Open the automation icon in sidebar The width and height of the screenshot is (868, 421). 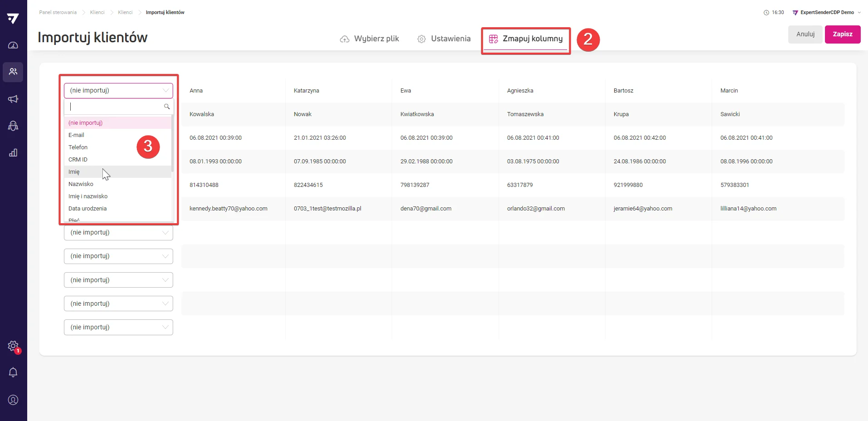13,126
